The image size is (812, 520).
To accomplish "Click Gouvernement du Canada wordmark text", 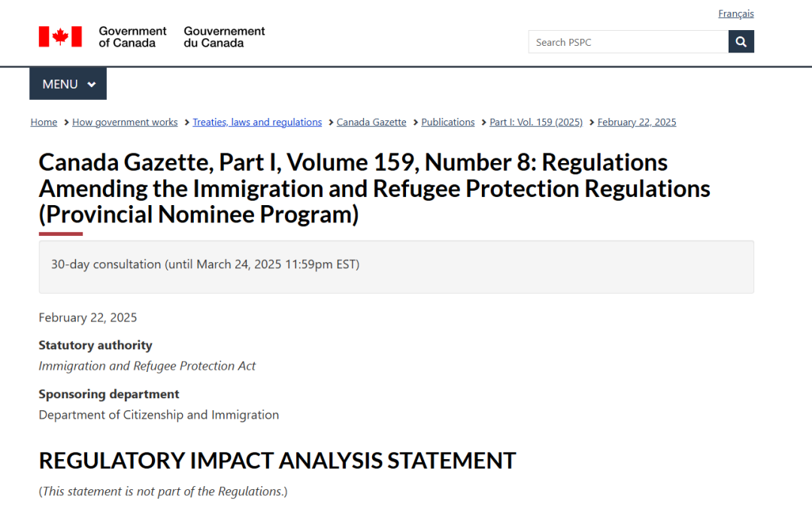I will [224, 38].
